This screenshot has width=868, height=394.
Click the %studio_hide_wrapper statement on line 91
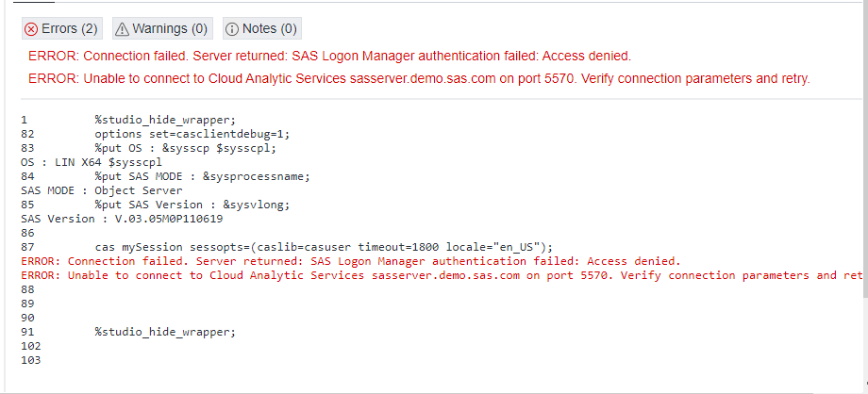tap(164, 332)
